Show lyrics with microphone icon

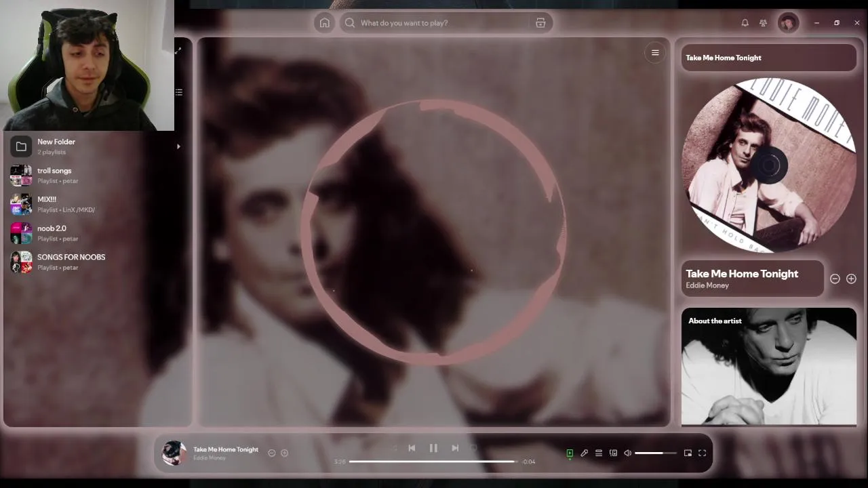tap(584, 453)
